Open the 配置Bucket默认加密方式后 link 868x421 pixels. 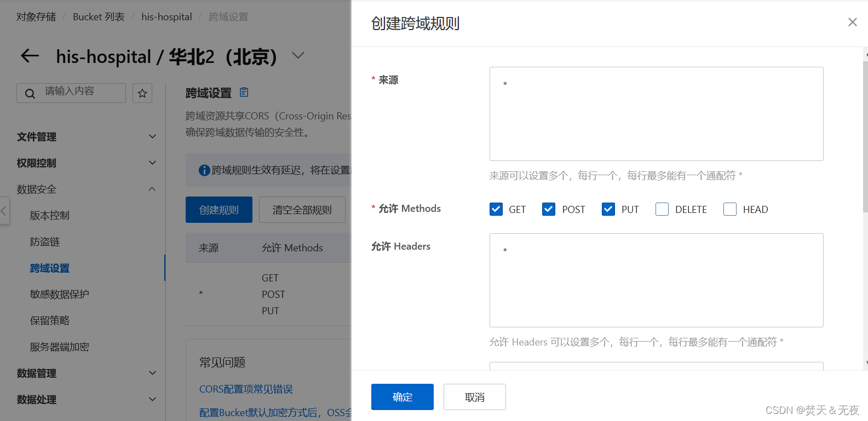(x=275, y=412)
